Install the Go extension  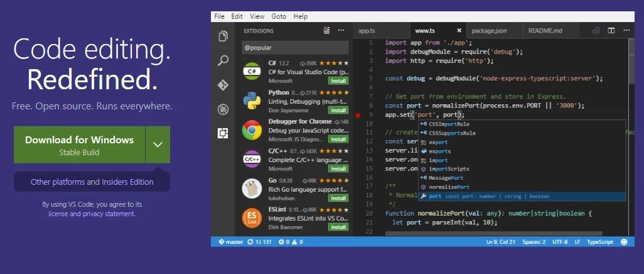pyautogui.click(x=338, y=199)
